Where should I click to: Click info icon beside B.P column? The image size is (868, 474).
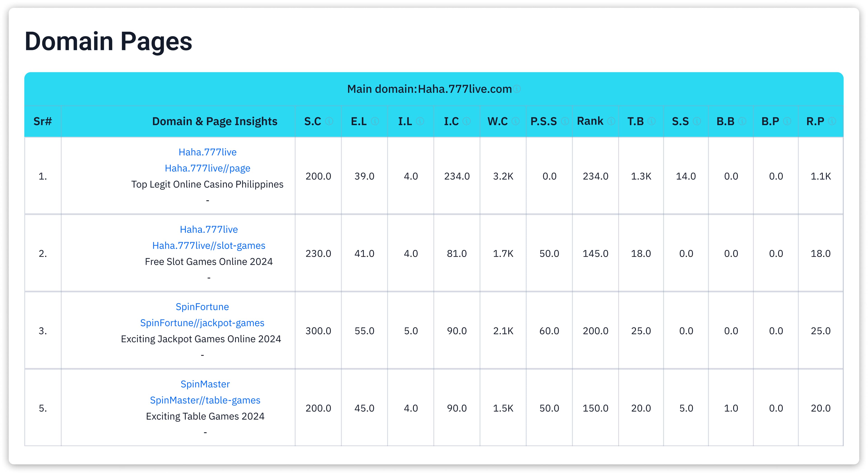pyautogui.click(x=787, y=121)
